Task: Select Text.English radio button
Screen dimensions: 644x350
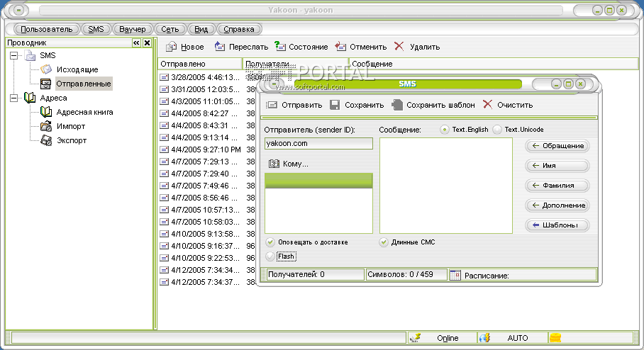Action: 445,130
